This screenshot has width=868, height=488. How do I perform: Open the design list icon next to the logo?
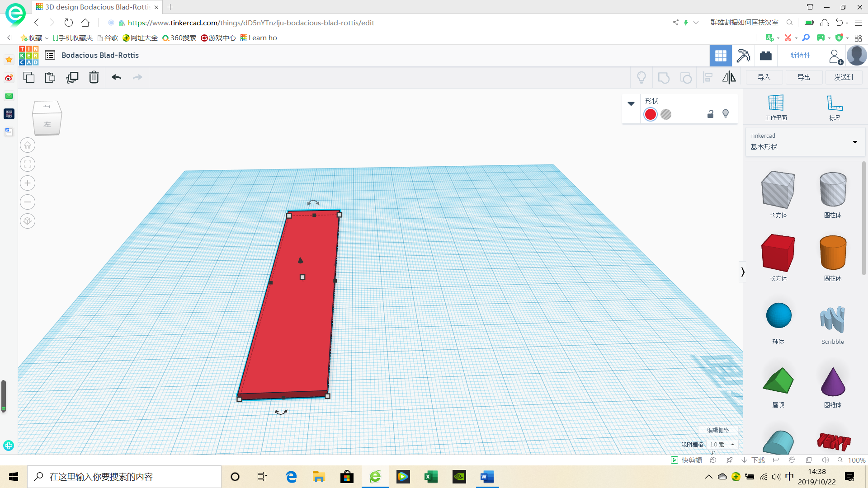coord(50,55)
